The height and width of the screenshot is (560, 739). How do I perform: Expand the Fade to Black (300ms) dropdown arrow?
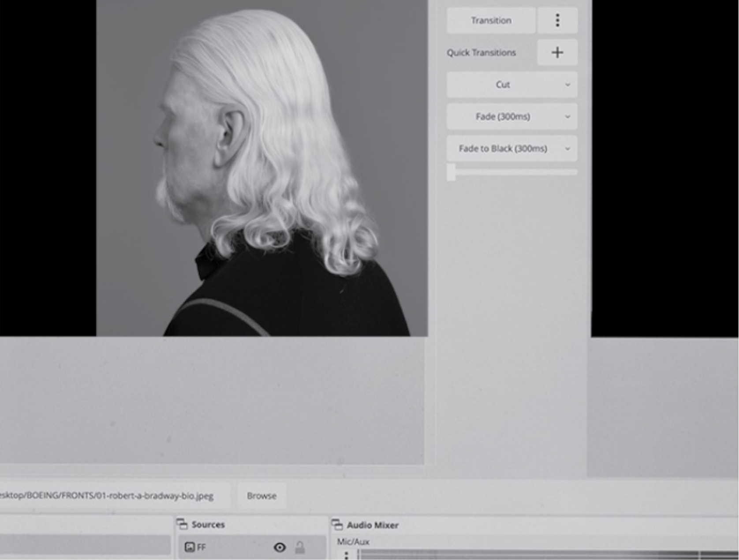[x=567, y=149]
